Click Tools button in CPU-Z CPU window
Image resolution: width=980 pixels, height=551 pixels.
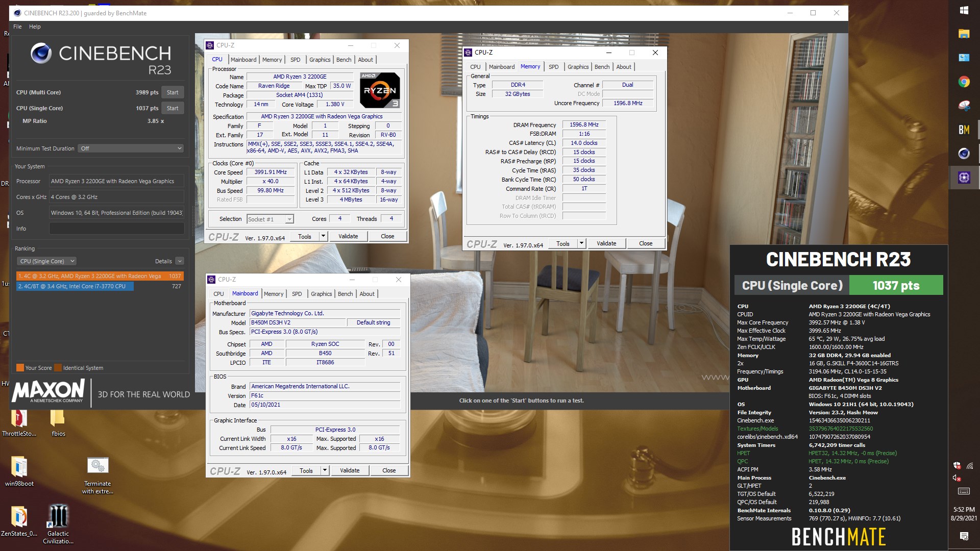point(305,236)
